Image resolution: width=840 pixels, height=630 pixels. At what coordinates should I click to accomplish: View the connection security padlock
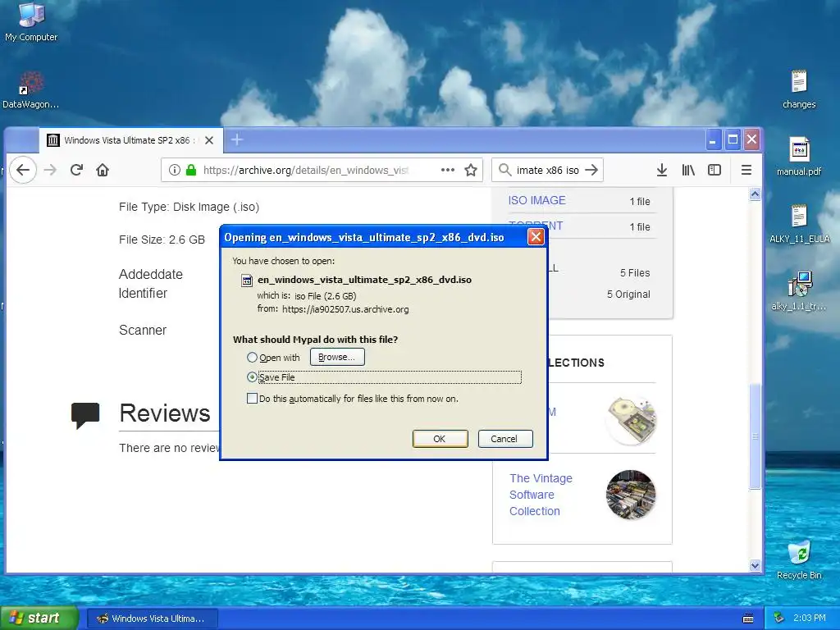[x=190, y=170]
